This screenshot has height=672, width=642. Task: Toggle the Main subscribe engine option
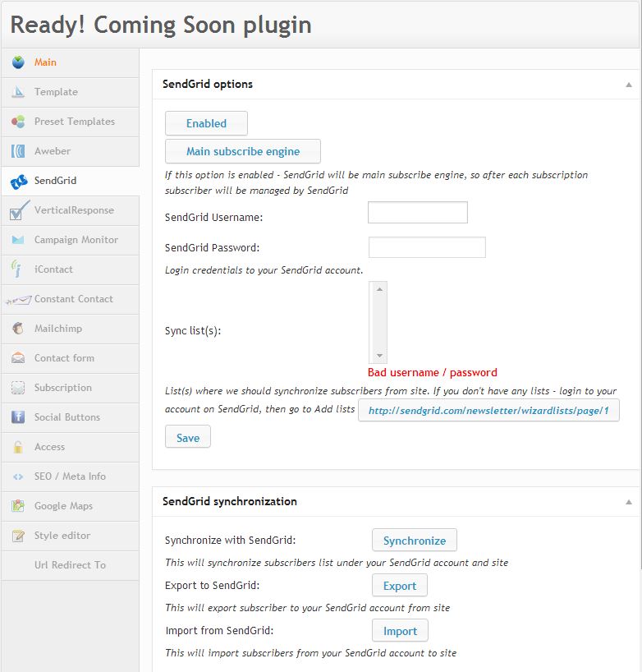(243, 151)
